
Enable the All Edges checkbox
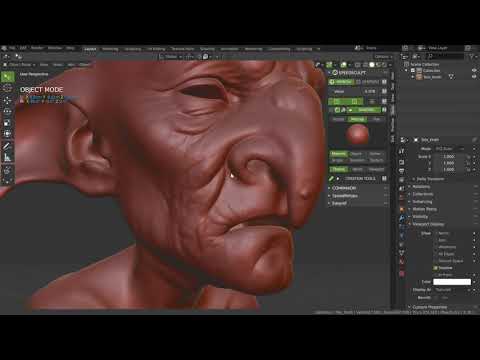click(x=435, y=254)
